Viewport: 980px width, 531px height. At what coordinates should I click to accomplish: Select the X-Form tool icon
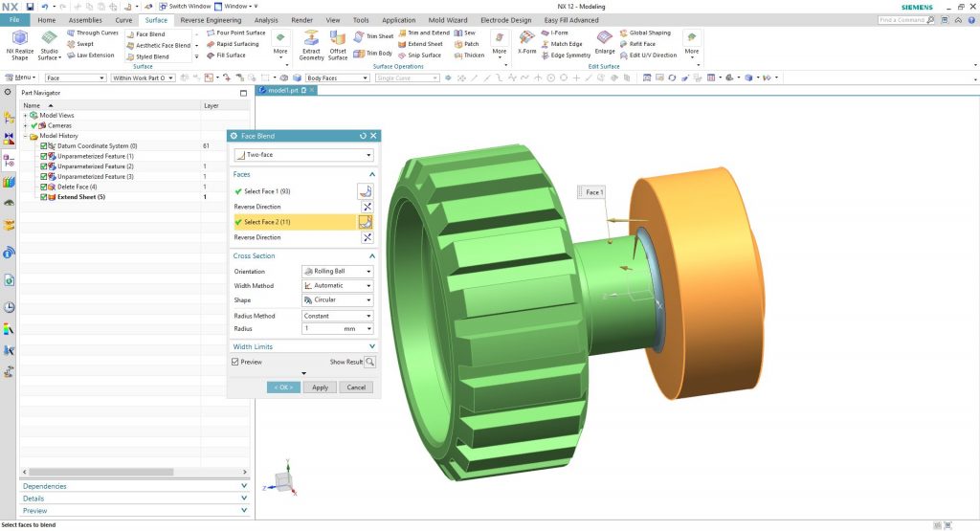pyautogui.click(x=527, y=38)
